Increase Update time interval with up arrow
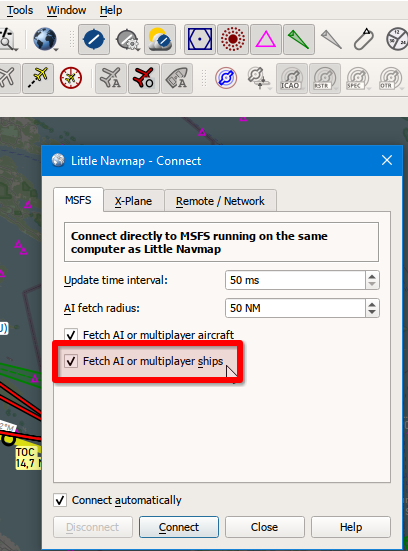Image resolution: width=408 pixels, height=551 pixels. [372, 276]
